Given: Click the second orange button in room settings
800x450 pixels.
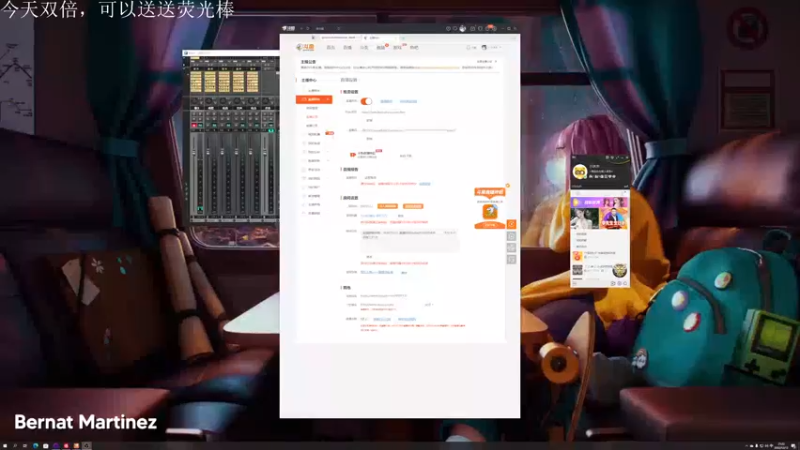Looking at the screenshot, I should 413,206.
